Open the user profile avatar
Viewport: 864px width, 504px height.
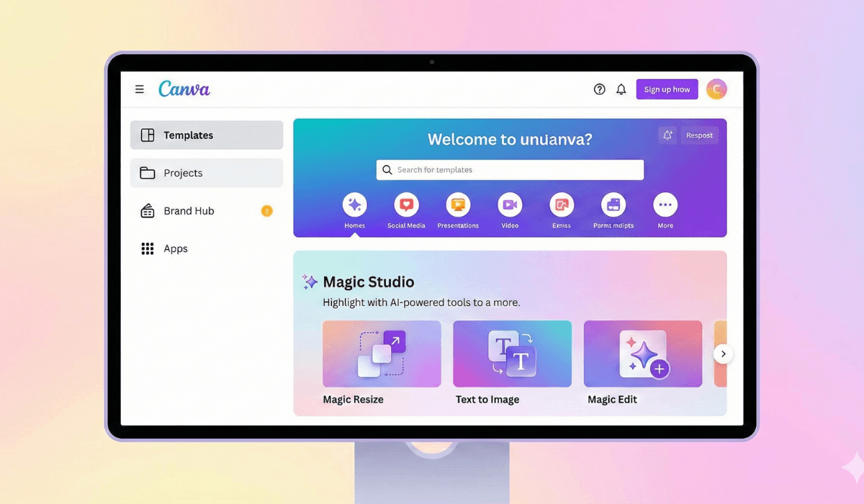tap(716, 89)
